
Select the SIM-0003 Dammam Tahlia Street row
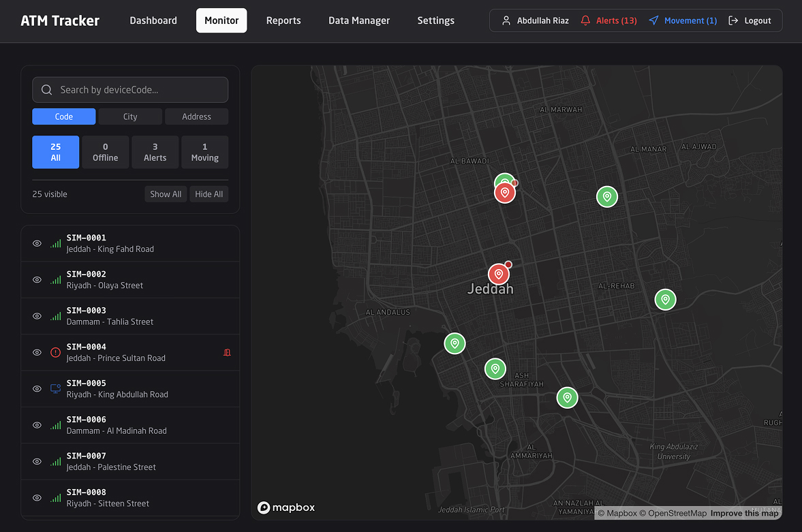tap(130, 316)
